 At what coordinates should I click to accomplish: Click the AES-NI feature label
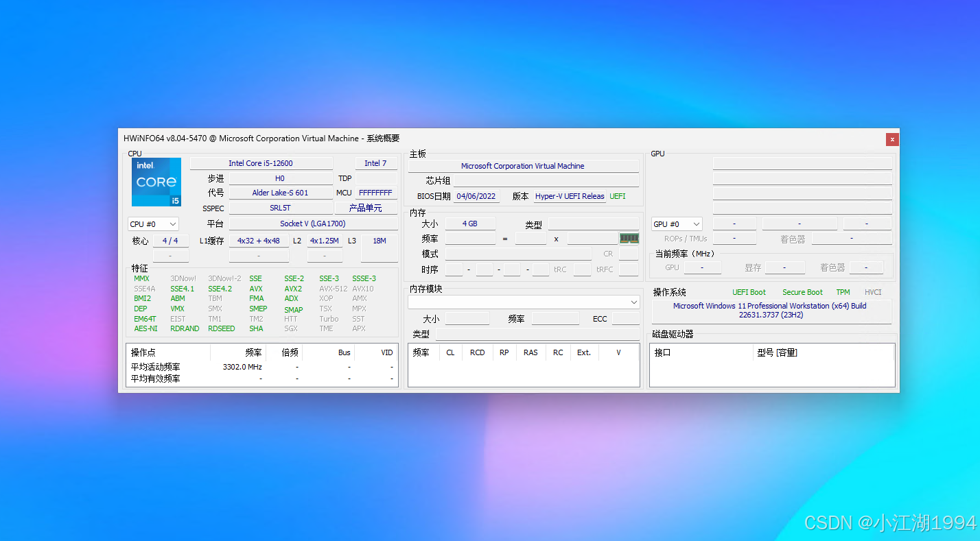tap(145, 328)
